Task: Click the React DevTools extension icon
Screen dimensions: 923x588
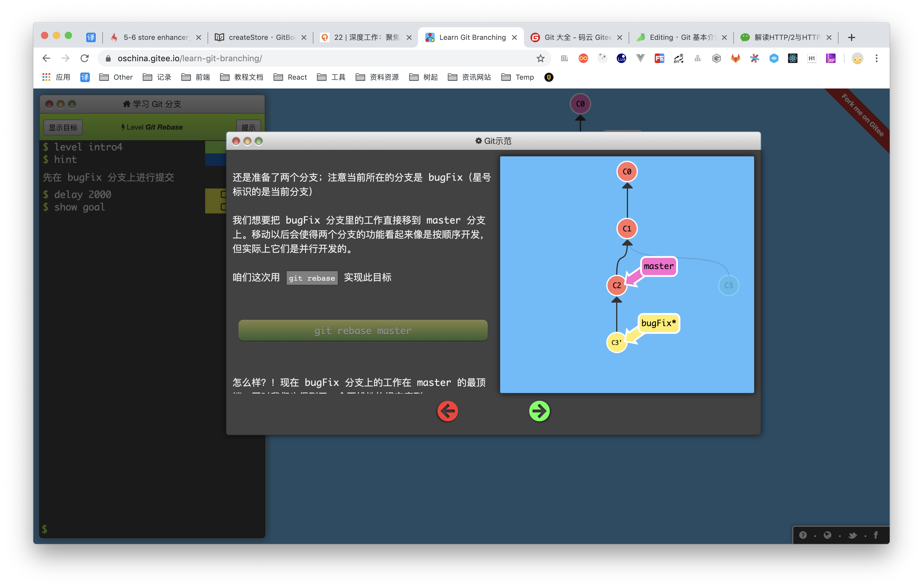Action: point(792,58)
